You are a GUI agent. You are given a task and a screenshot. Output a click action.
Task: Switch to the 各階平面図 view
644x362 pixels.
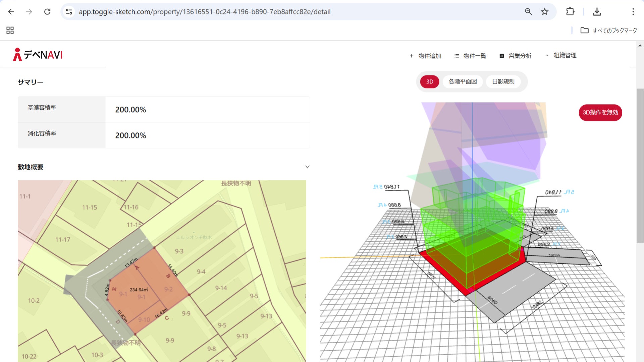pyautogui.click(x=463, y=81)
